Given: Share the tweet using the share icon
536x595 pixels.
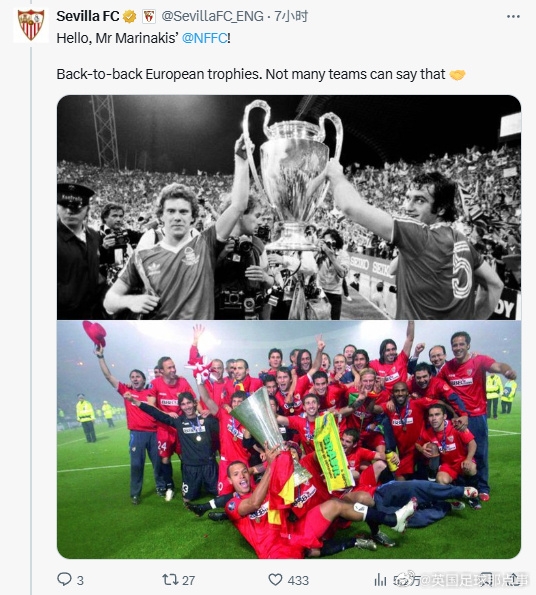Looking at the screenshot, I should pos(513,579).
